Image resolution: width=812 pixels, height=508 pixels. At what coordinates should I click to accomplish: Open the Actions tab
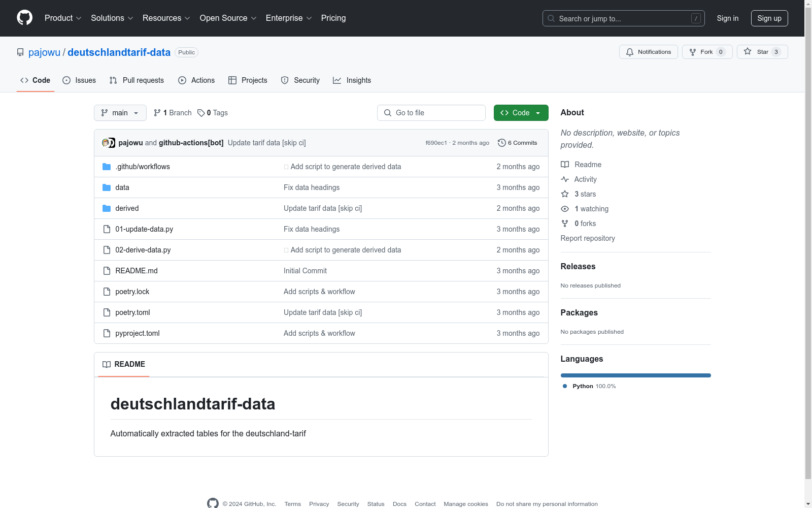pyautogui.click(x=196, y=80)
